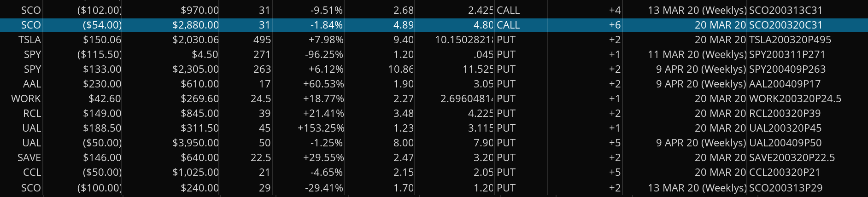Open the SPY200409P263 position row
Image resolution: width=868 pixels, height=197 pixels.
coord(787,69)
